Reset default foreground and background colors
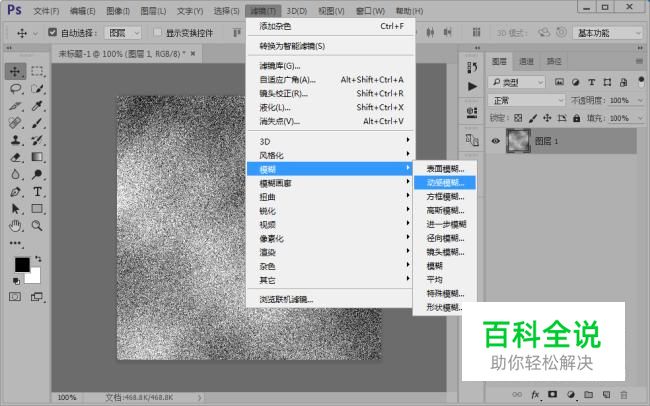Viewport: 650px width, 406px height. [16, 281]
